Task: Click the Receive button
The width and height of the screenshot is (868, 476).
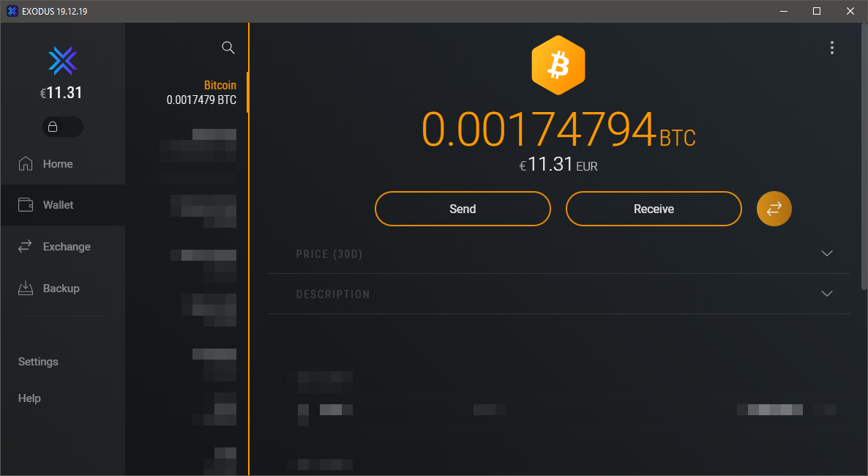Action: coord(654,209)
